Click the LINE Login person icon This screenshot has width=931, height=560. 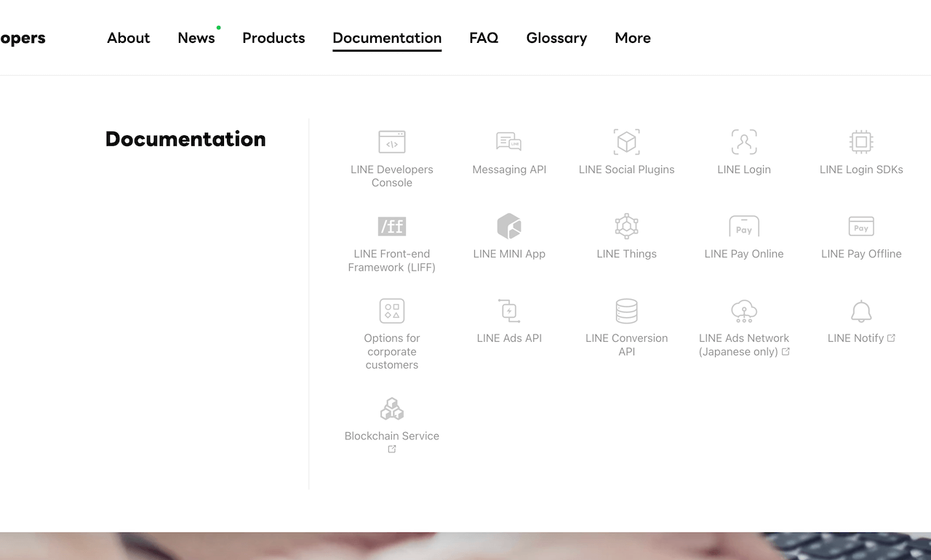pos(743,142)
